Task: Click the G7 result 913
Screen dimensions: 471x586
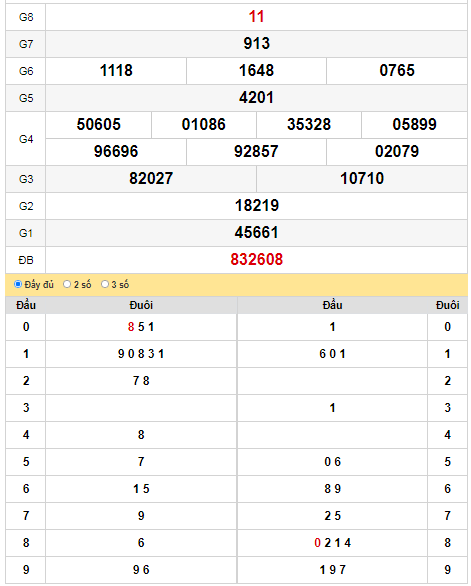Action: tap(256, 44)
